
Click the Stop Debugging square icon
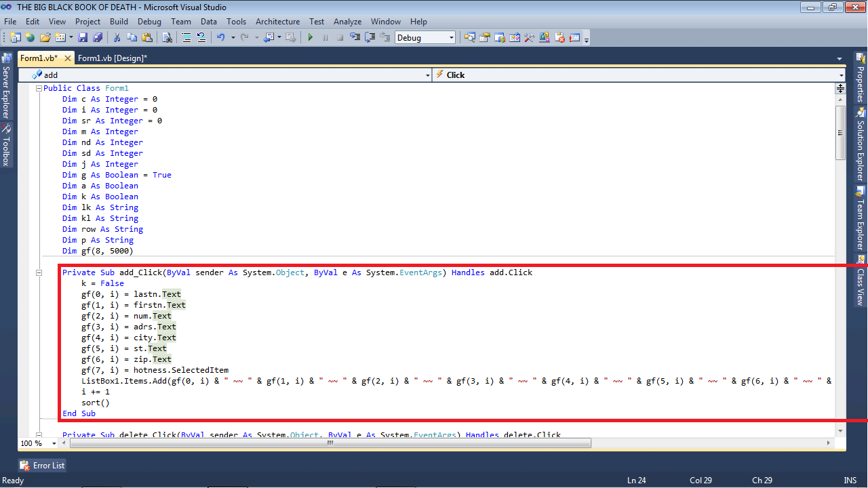tap(340, 38)
